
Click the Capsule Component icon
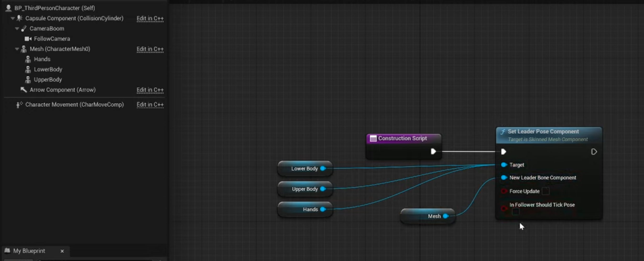click(x=19, y=18)
